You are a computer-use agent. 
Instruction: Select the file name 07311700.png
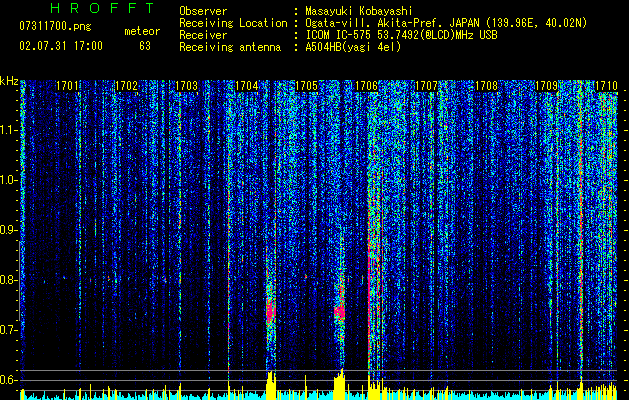pos(55,27)
